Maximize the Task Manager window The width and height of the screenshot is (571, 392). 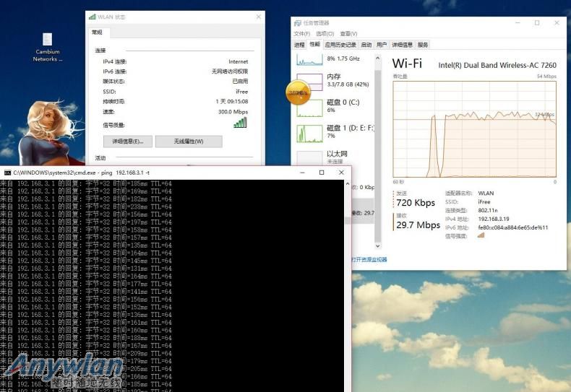537,22
